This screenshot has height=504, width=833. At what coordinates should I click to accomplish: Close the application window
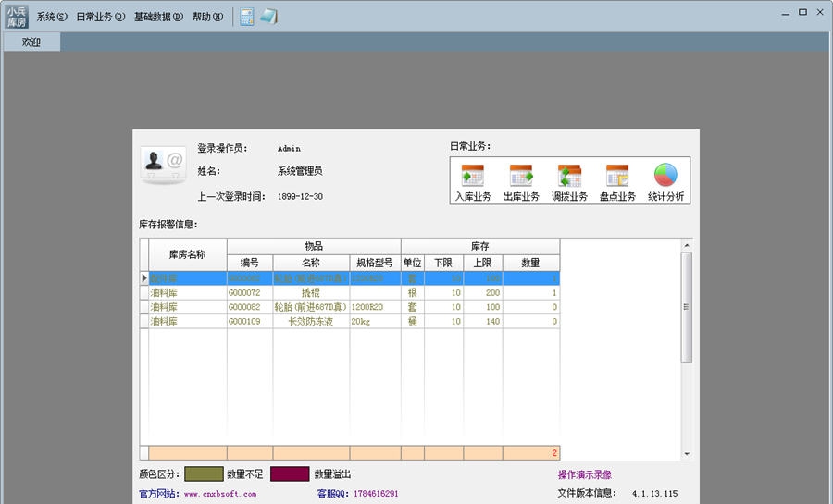coord(820,13)
